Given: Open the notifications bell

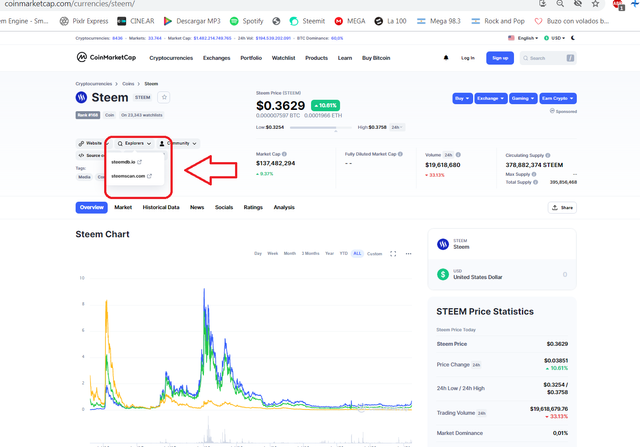Looking at the screenshot, I should point(446,58).
